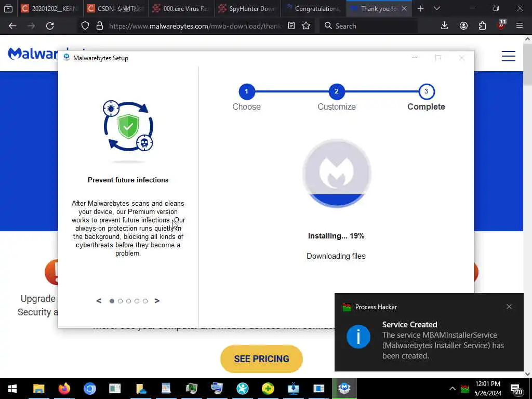
Task: Click the 'Installing... 19%' status text
Action: tap(336, 236)
